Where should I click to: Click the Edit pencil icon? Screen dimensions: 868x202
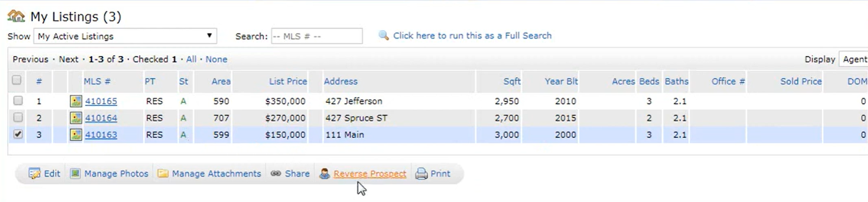[34, 174]
